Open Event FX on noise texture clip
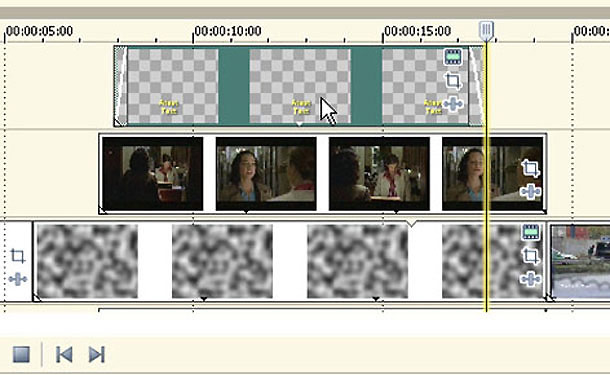 [531, 279]
